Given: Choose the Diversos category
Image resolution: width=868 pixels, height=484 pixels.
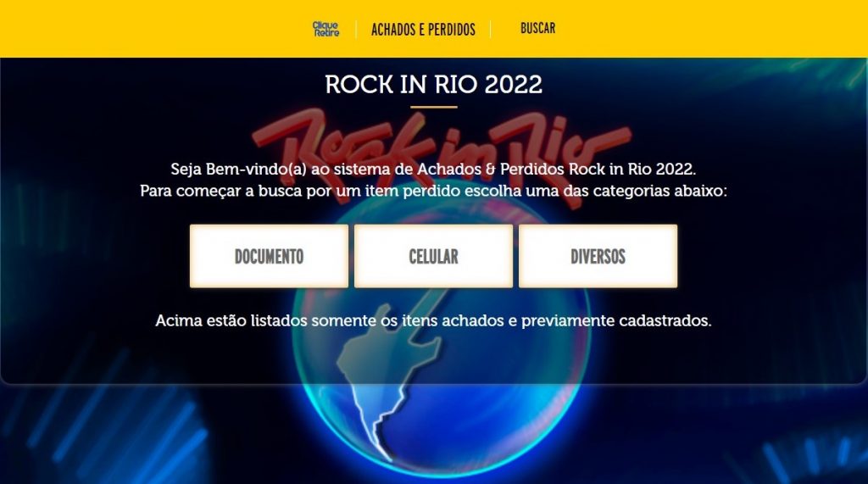Looking at the screenshot, I should tap(598, 256).
